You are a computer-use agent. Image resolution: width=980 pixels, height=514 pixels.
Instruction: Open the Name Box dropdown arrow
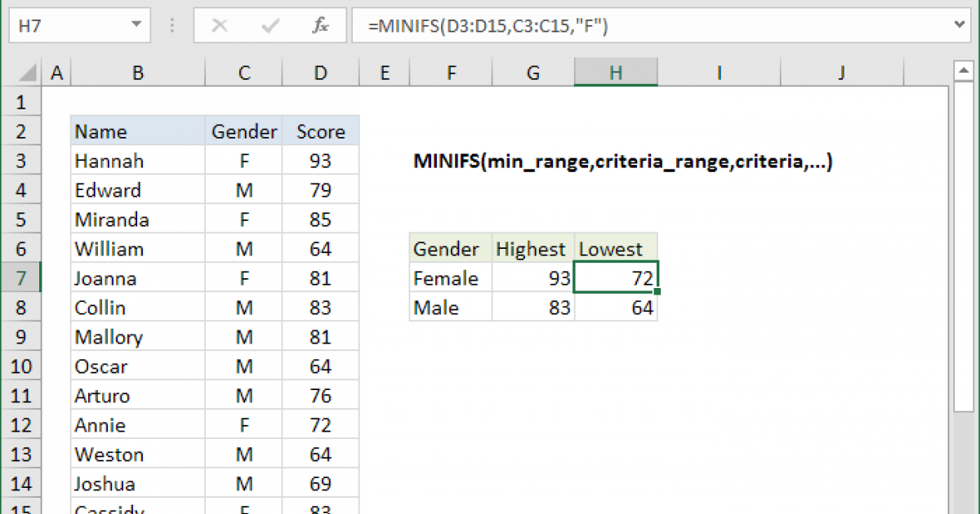(136, 26)
